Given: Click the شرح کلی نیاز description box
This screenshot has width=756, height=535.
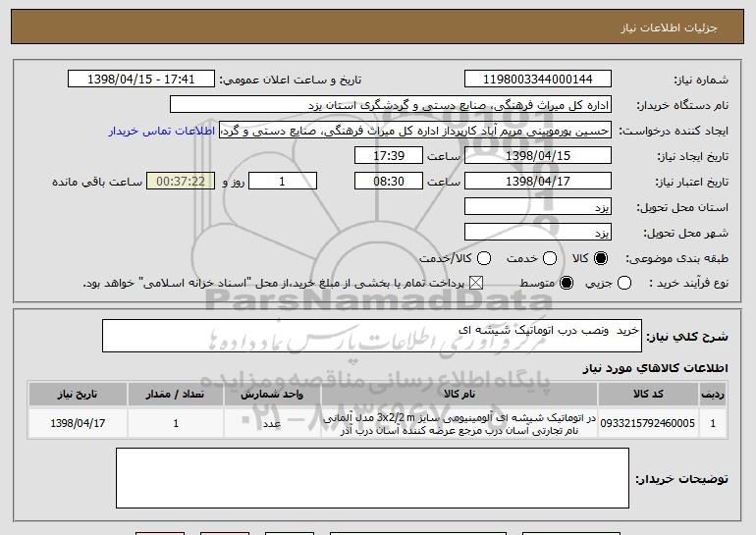Looking at the screenshot, I should coord(372,336).
